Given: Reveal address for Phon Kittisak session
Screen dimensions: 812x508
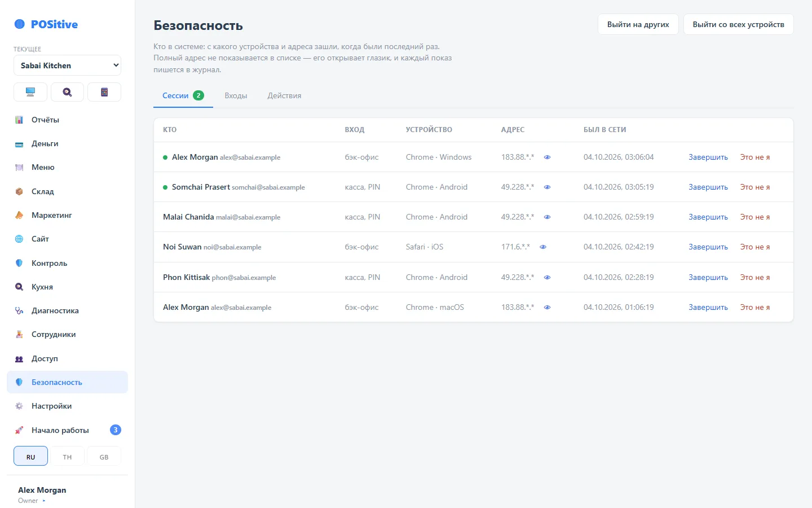Looking at the screenshot, I should click(547, 278).
